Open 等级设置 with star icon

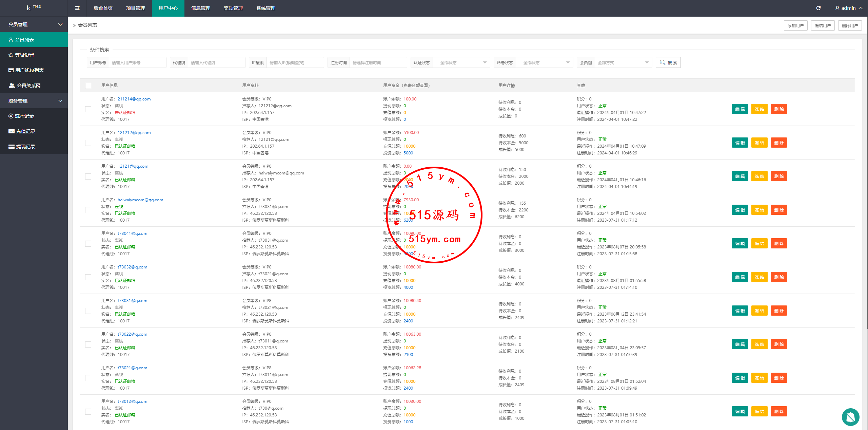[x=24, y=55]
